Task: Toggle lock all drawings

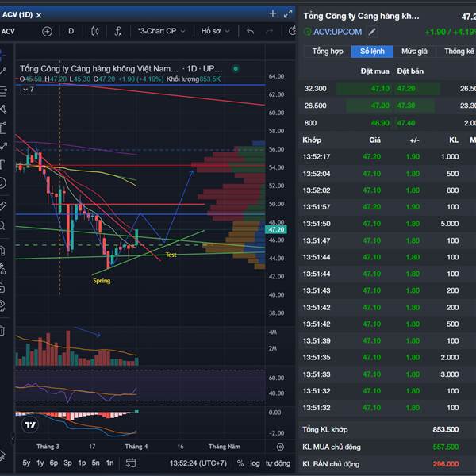Action: tap(2, 288)
